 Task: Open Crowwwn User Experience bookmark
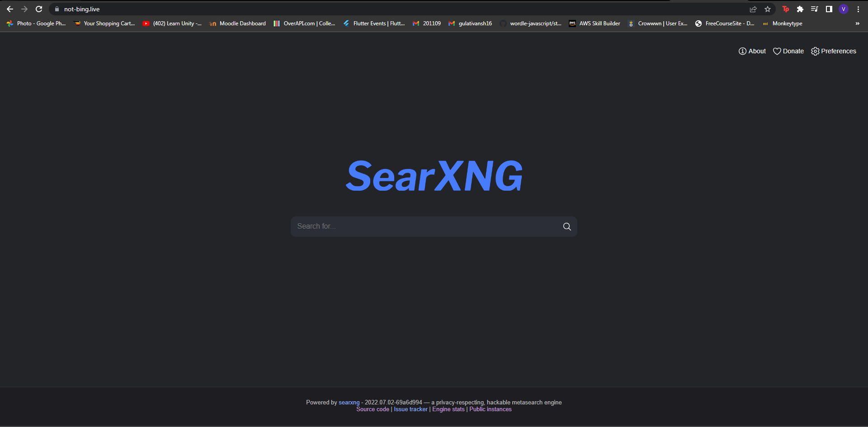pyautogui.click(x=658, y=23)
